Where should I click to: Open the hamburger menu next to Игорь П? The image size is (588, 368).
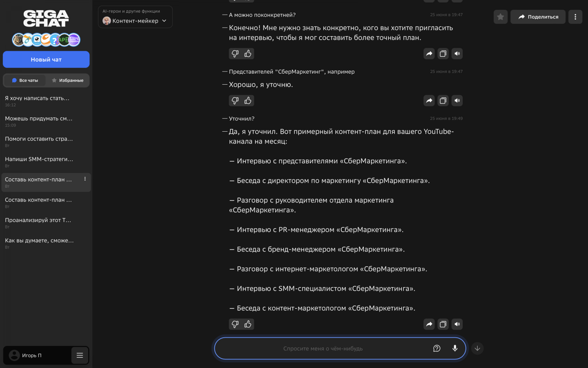click(x=80, y=355)
